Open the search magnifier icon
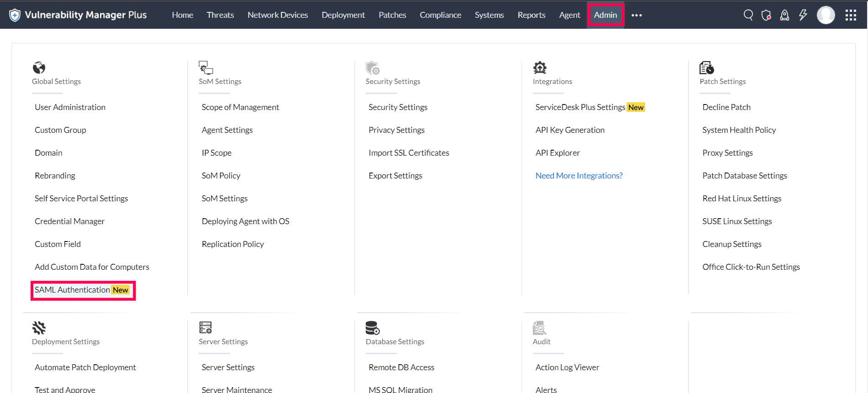The image size is (868, 393). pos(748,15)
